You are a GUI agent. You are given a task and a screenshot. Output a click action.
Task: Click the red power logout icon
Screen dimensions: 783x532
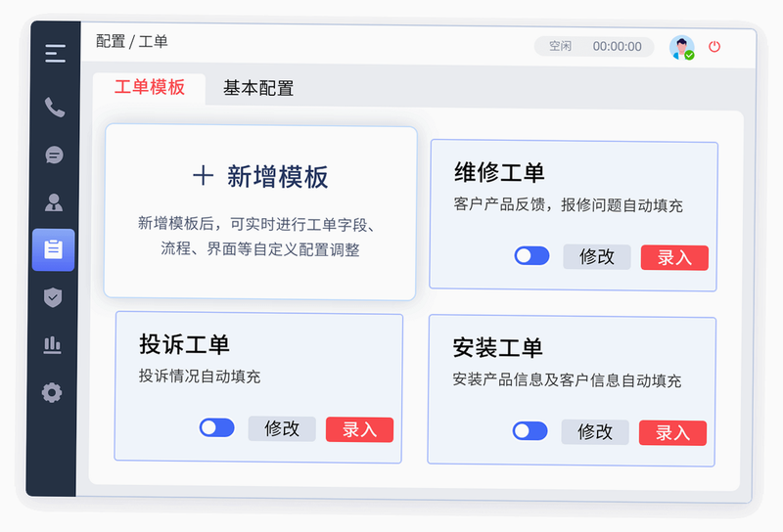click(714, 47)
